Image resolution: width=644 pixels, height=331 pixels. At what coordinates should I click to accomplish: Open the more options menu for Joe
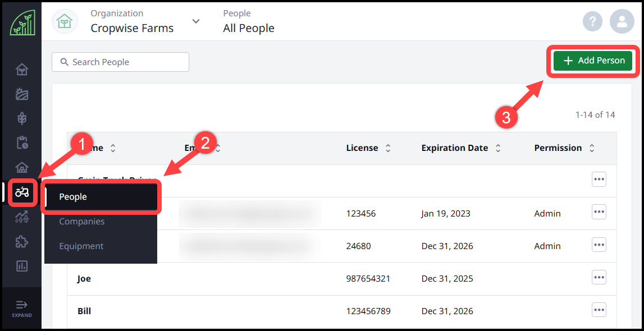(599, 277)
